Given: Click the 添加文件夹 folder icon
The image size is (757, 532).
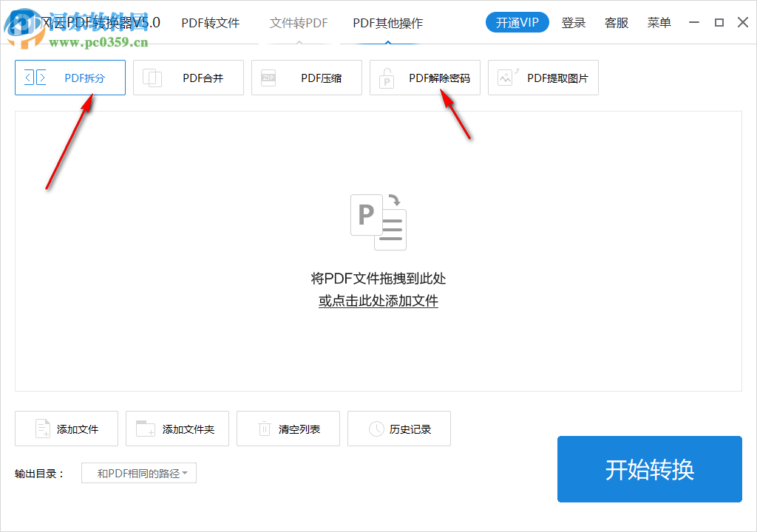Looking at the screenshot, I should click(x=145, y=429).
